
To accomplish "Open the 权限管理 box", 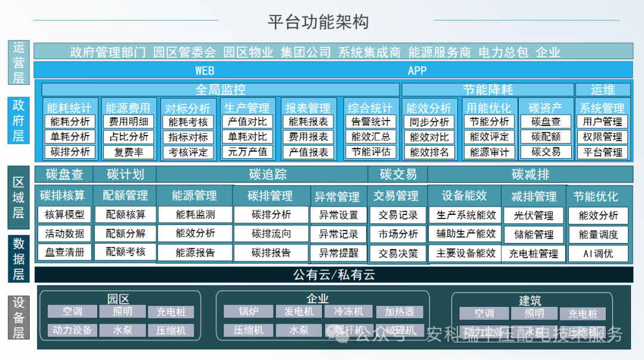I will pos(603,137).
